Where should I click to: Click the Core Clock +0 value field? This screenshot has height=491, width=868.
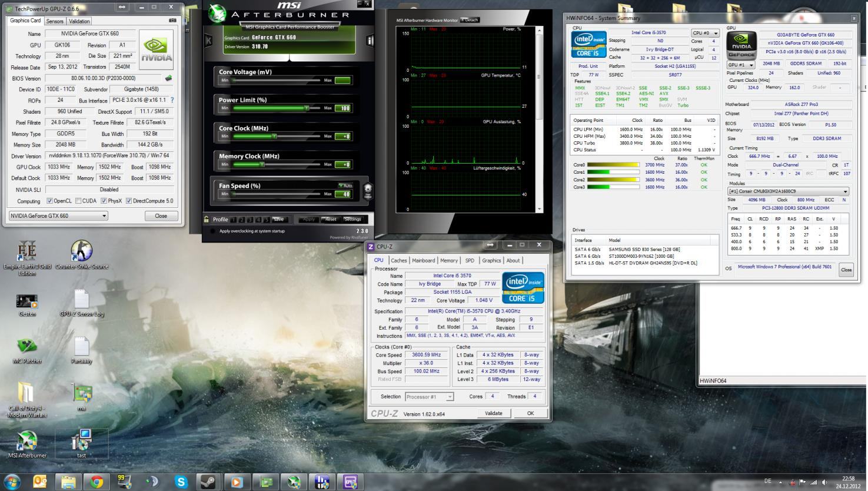pos(343,136)
